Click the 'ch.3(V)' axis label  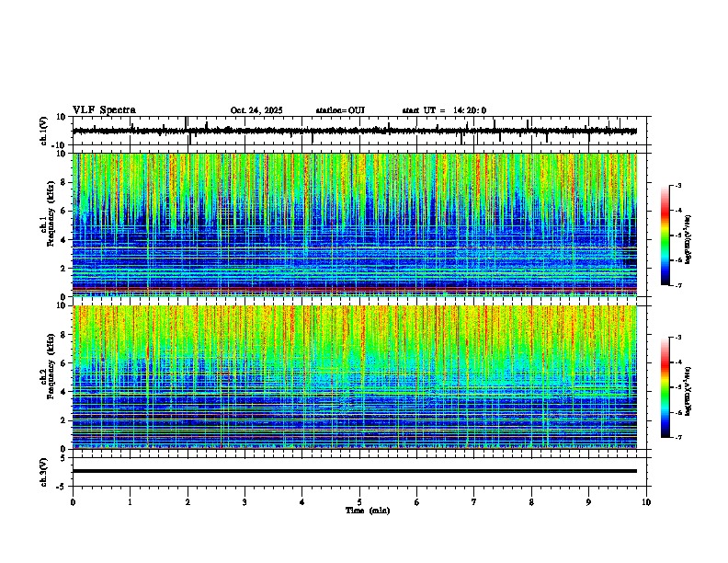[43, 472]
